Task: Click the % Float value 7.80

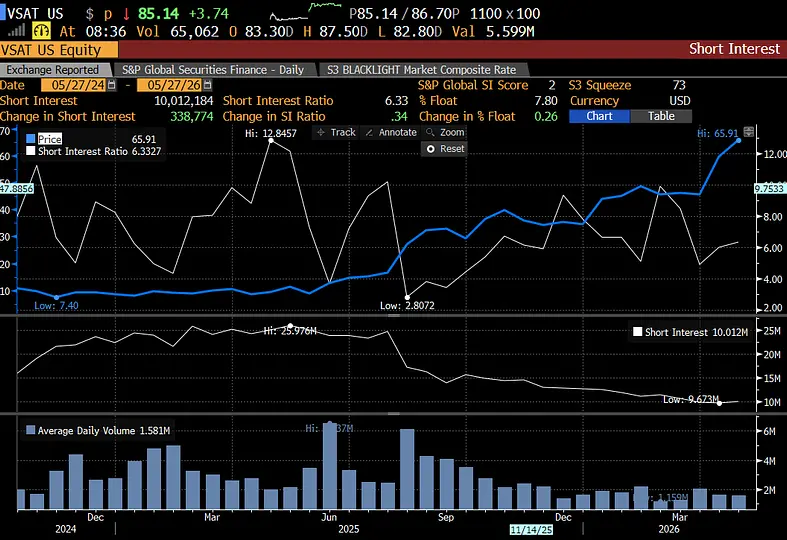Action: (x=546, y=101)
